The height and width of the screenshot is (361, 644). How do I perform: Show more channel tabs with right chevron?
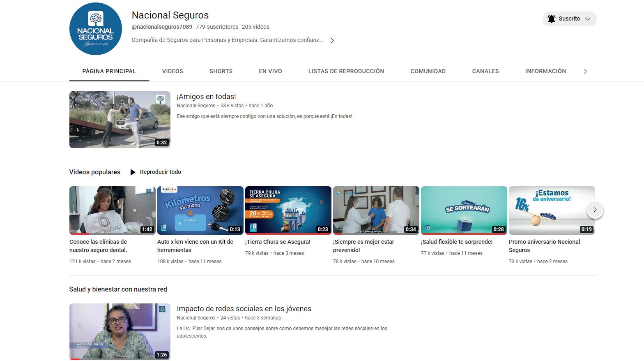tap(585, 72)
